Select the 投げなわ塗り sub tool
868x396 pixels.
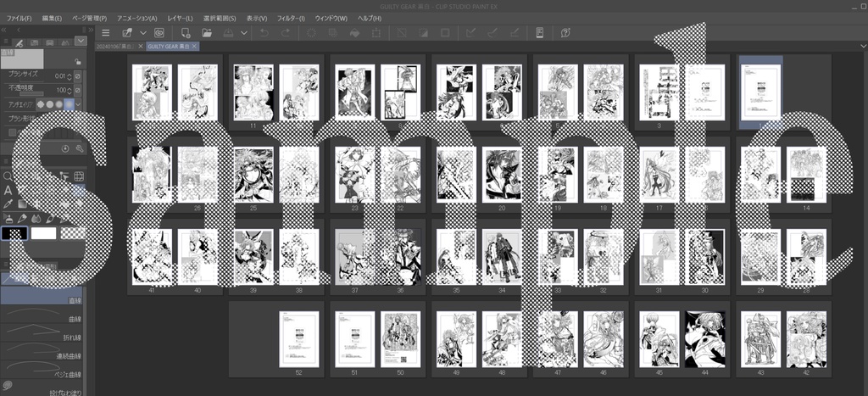42,388
